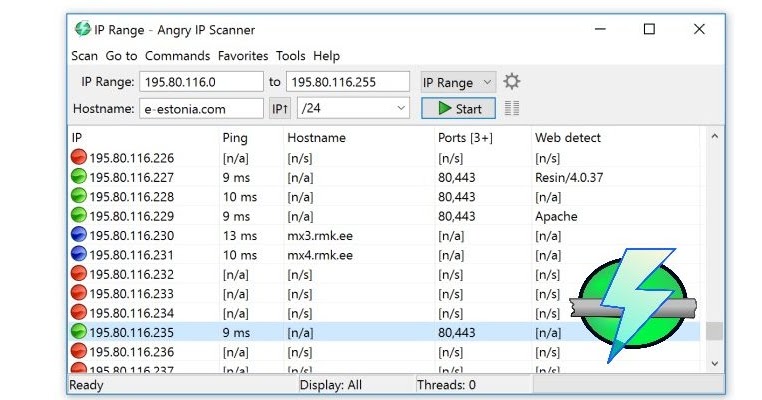Click the blue status dot for 195.80.116.231

click(x=79, y=255)
